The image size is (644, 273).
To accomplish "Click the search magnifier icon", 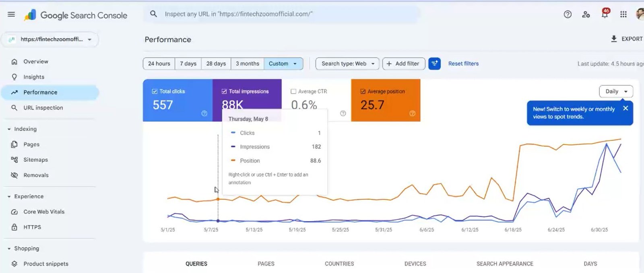I will click(x=153, y=14).
